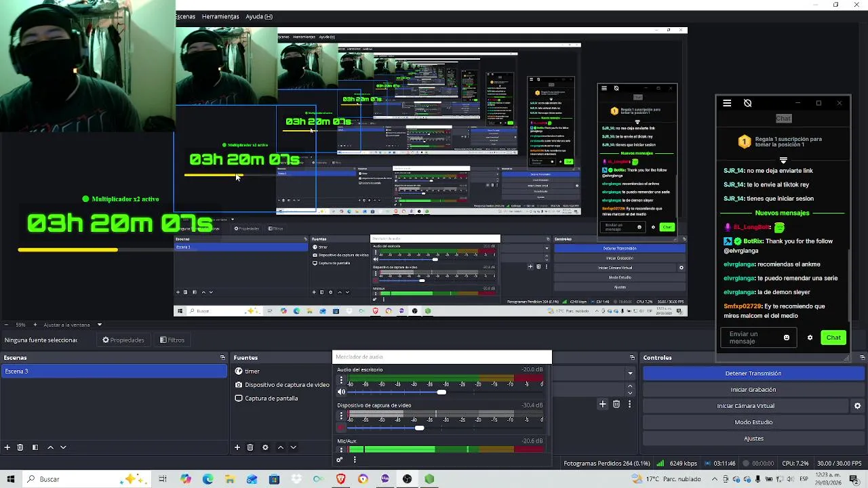Open Windows notification center icon
This screenshot has height=488, width=868.
854,479
